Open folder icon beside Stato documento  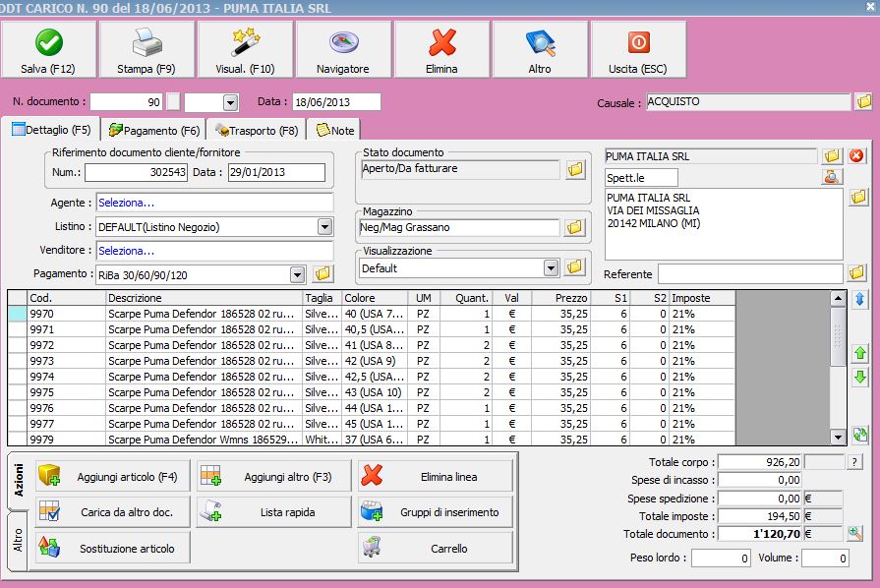(575, 169)
